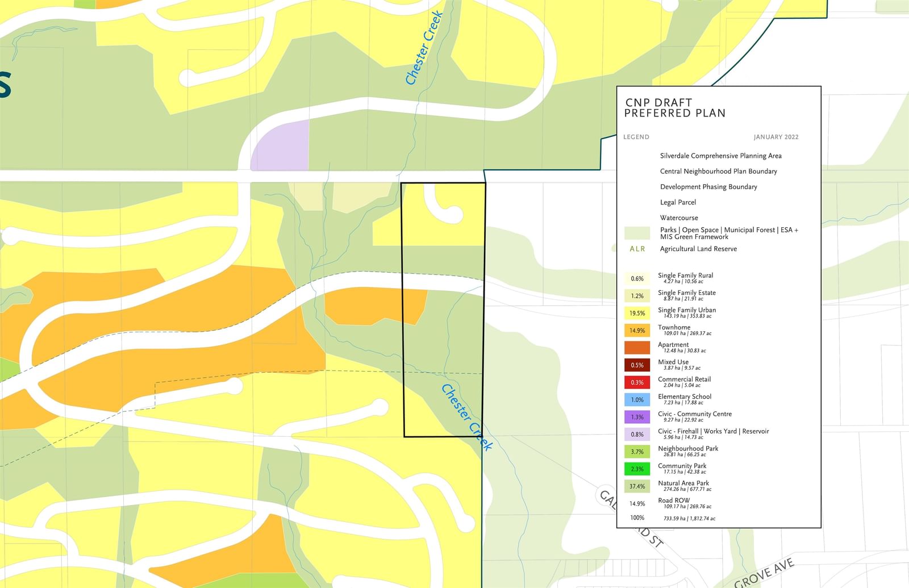Click the January 2022 date text
909x588 pixels.
click(x=775, y=137)
